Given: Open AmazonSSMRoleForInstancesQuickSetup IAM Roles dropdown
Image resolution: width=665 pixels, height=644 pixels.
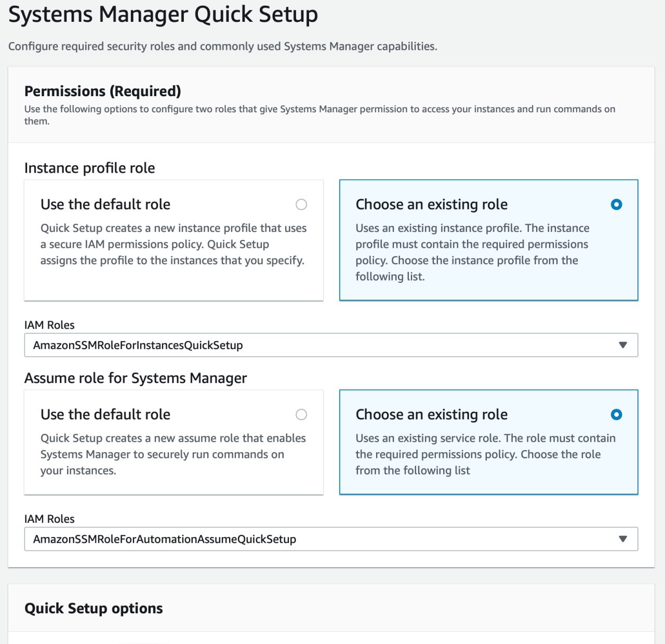Looking at the screenshot, I should 331,345.
